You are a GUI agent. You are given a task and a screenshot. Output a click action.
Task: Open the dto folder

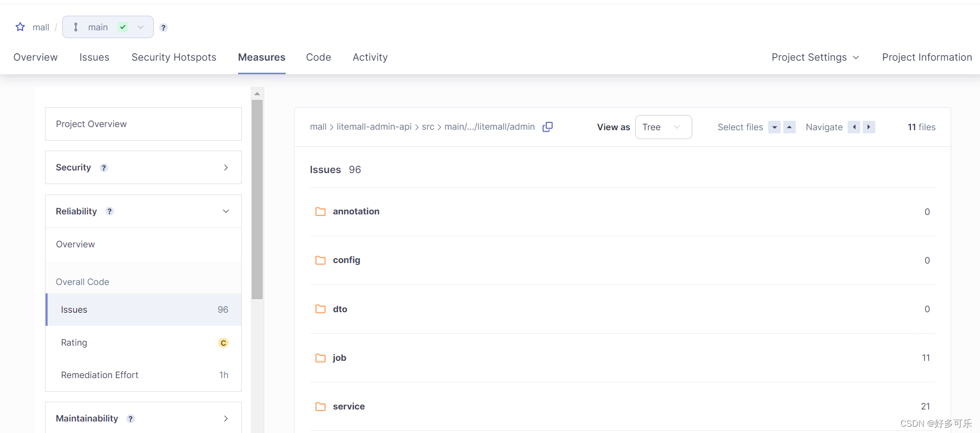click(340, 309)
